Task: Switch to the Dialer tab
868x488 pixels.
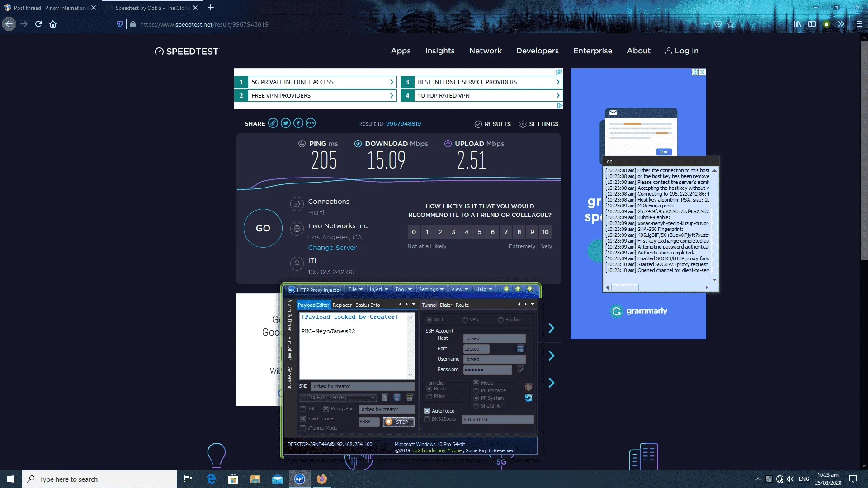Action: (446, 305)
